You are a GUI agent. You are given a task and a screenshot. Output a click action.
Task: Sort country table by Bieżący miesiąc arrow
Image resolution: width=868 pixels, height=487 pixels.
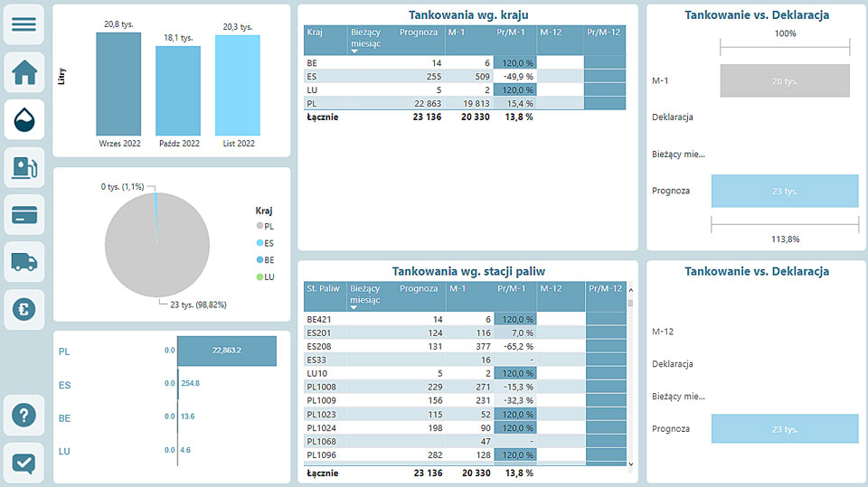click(354, 52)
